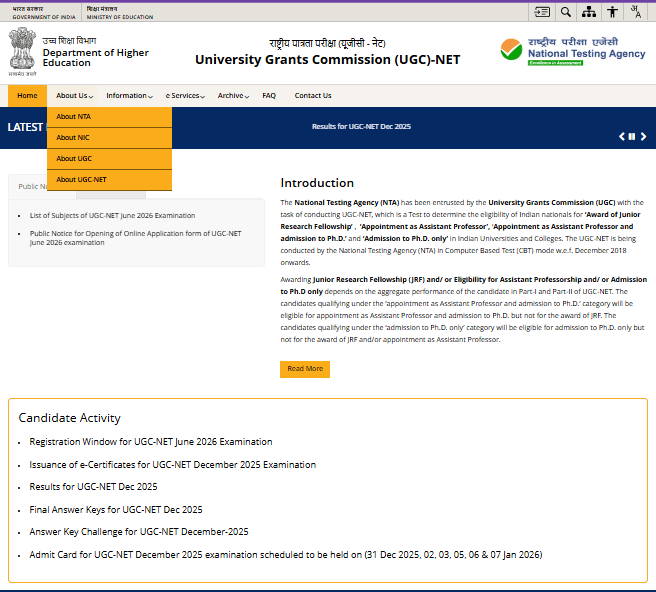The width and height of the screenshot is (656, 592).
Task: Open Public Notice for Opening of Online Application link
Action: click(136, 238)
